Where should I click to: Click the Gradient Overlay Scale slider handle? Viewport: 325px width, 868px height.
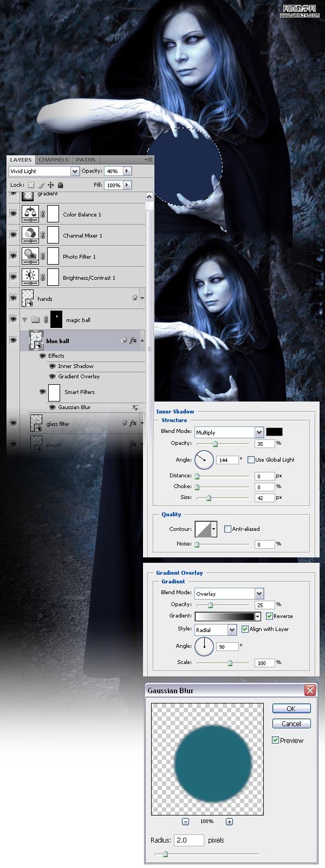[230, 663]
